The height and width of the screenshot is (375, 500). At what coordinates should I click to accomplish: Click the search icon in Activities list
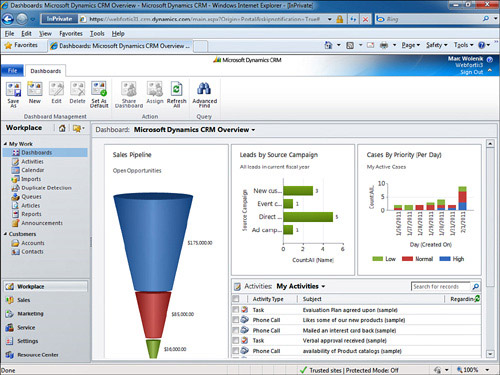click(x=476, y=286)
